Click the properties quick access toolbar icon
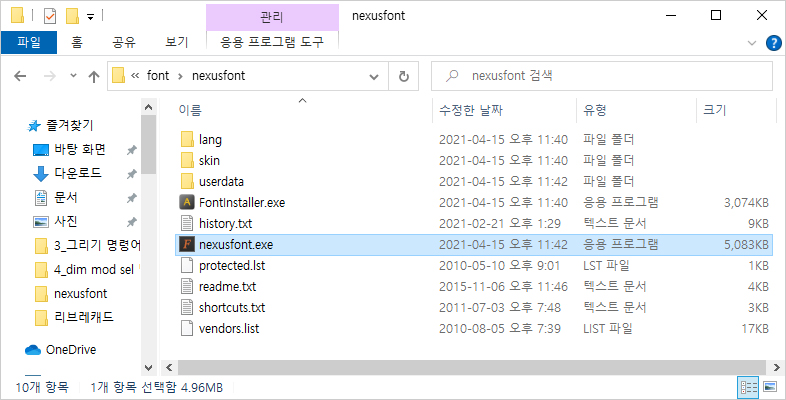Screen dimensions: 786x400 [50, 16]
